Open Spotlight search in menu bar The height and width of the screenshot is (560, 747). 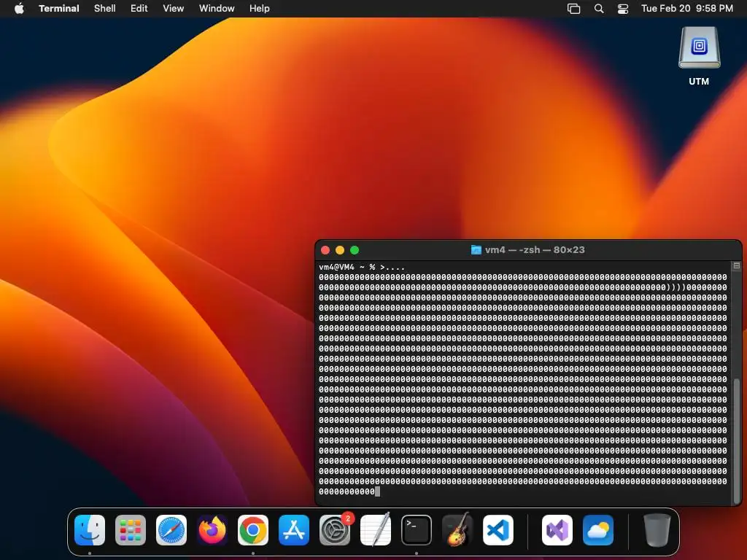pyautogui.click(x=599, y=9)
